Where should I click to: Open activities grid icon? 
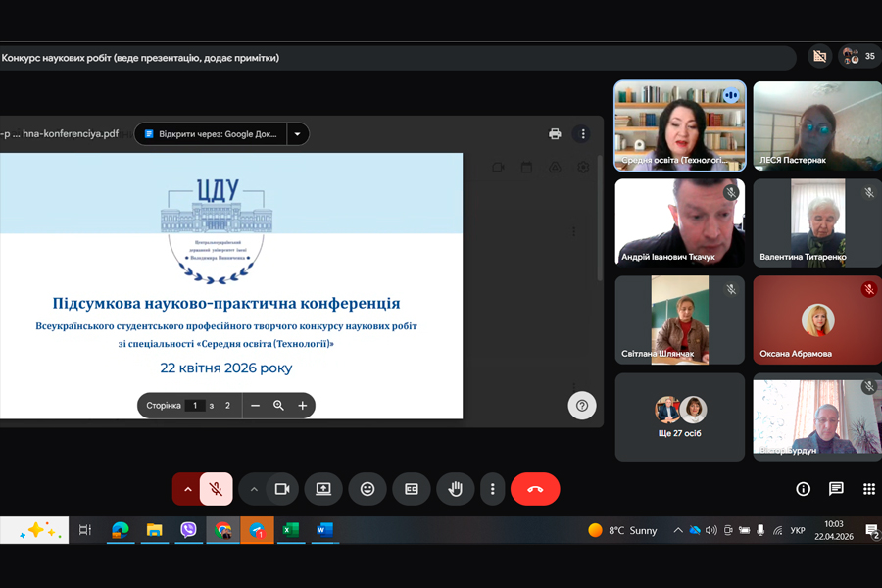869,489
